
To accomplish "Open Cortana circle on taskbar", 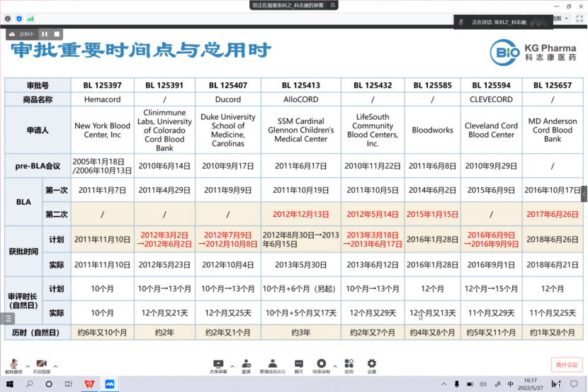I will coord(49,384).
